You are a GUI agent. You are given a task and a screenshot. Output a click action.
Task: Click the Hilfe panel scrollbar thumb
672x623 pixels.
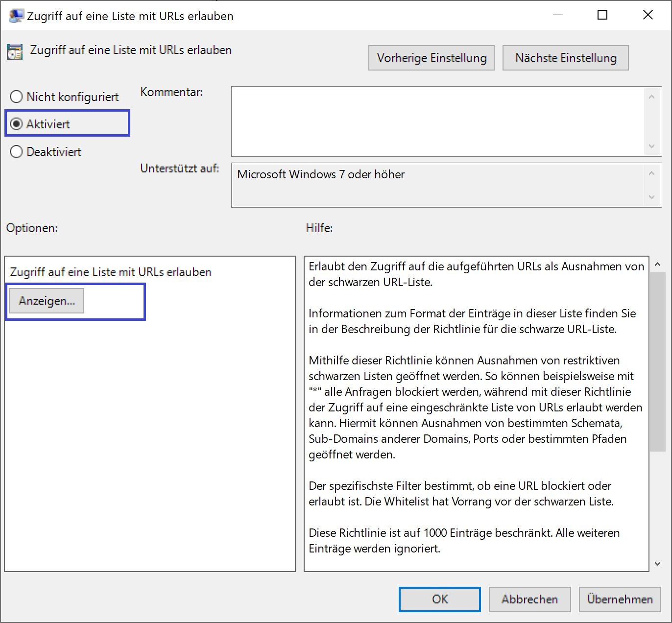tap(657, 361)
